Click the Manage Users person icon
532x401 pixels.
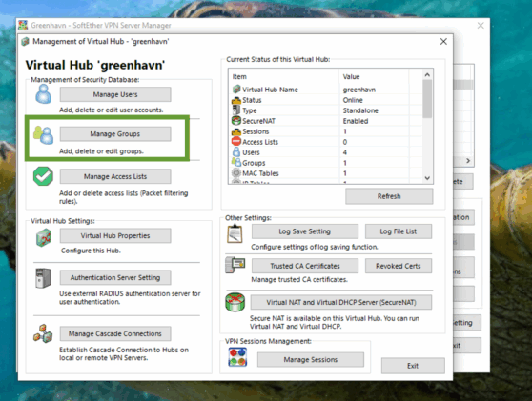tap(44, 94)
